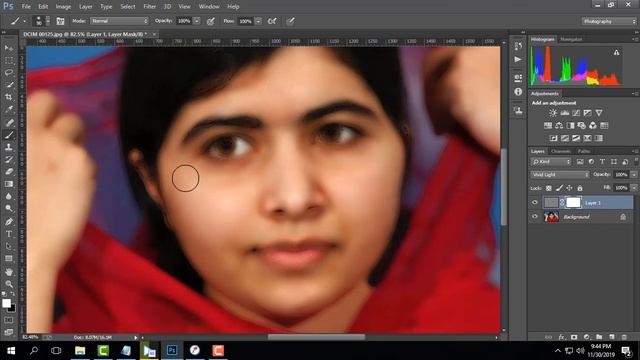Viewport: 640px width, 360px height.
Task: Select the Spot Healing Brush tool
Action: pos(9,122)
